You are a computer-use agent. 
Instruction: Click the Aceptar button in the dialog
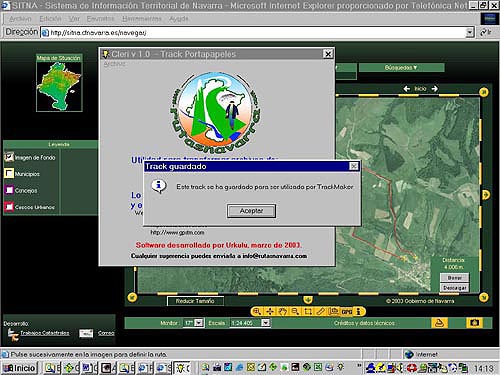pos(251,211)
